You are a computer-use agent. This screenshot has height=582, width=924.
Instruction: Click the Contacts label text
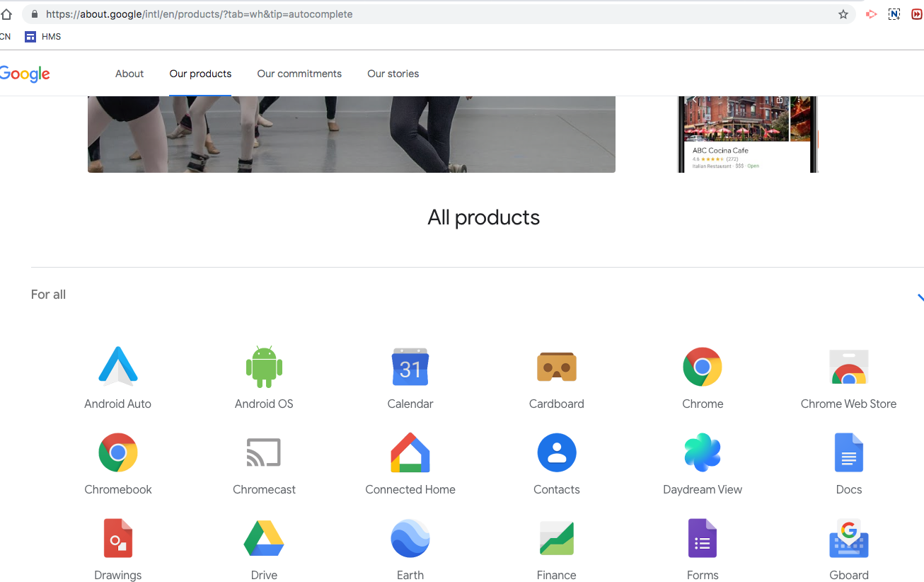557,489
